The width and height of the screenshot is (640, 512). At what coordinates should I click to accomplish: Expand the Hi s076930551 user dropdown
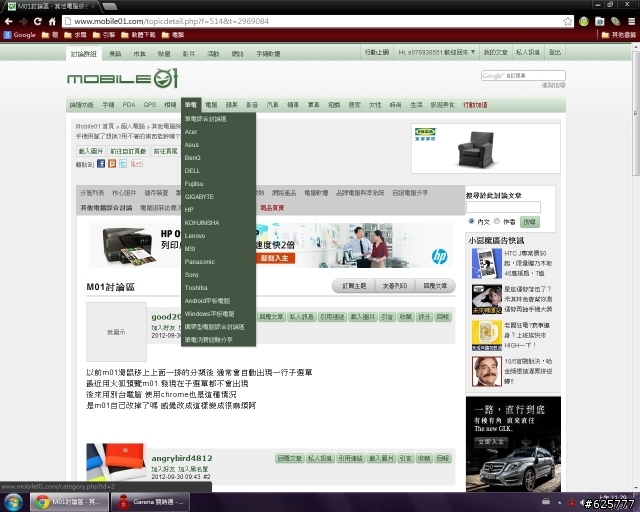click(437, 52)
